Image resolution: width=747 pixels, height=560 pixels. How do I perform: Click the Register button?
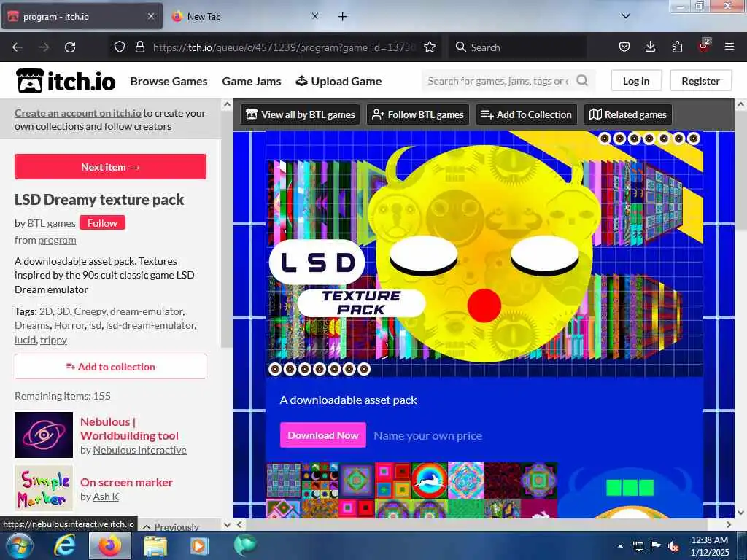(x=700, y=81)
